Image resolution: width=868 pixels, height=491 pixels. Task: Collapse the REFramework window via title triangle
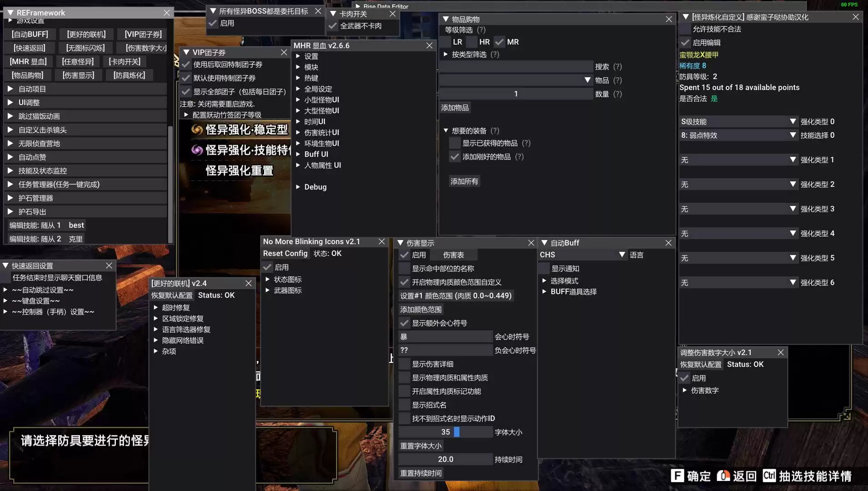pyautogui.click(x=10, y=13)
